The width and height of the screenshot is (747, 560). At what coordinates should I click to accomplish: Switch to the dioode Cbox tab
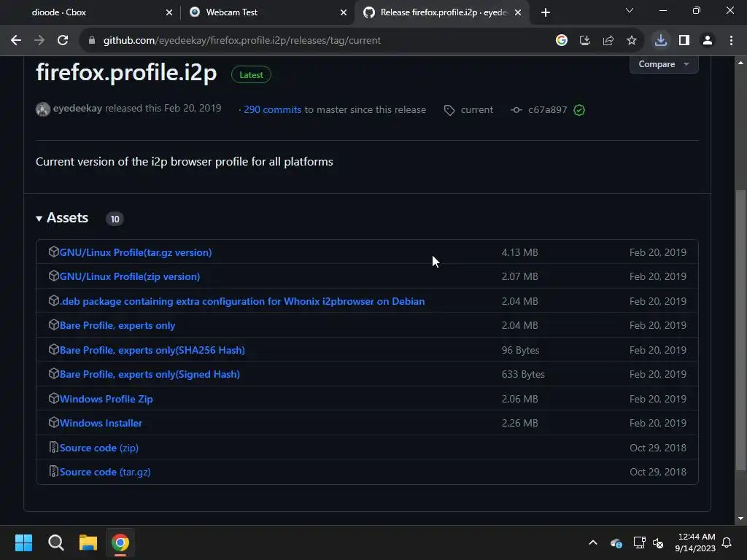pyautogui.click(x=90, y=12)
